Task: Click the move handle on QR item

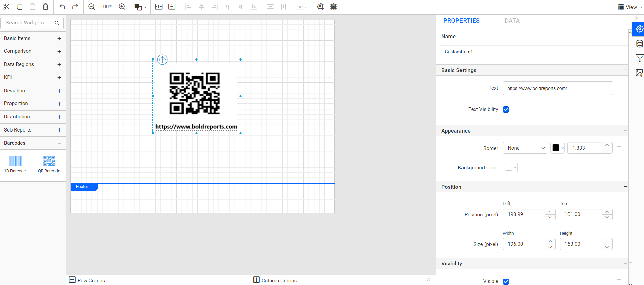Action: pos(163,60)
